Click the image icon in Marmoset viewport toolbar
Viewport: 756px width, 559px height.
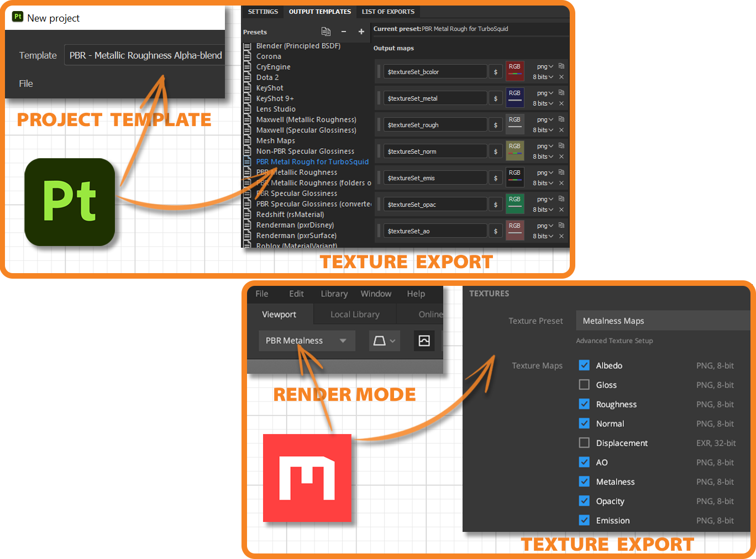[424, 341]
